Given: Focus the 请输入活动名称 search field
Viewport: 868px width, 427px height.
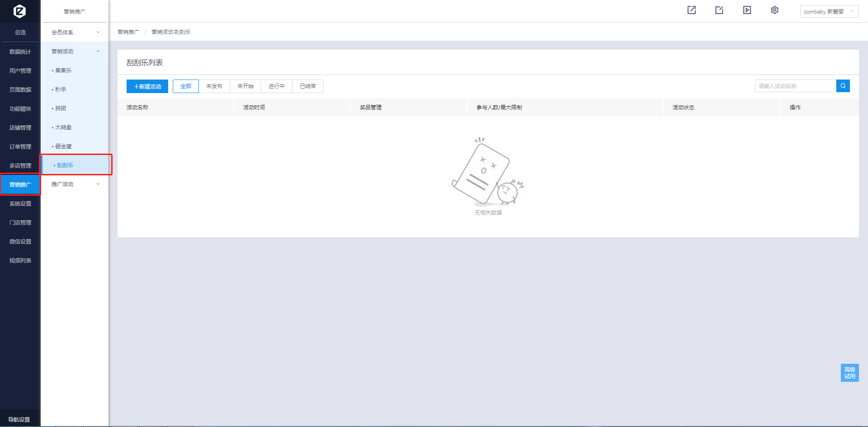Looking at the screenshot, I should [795, 86].
